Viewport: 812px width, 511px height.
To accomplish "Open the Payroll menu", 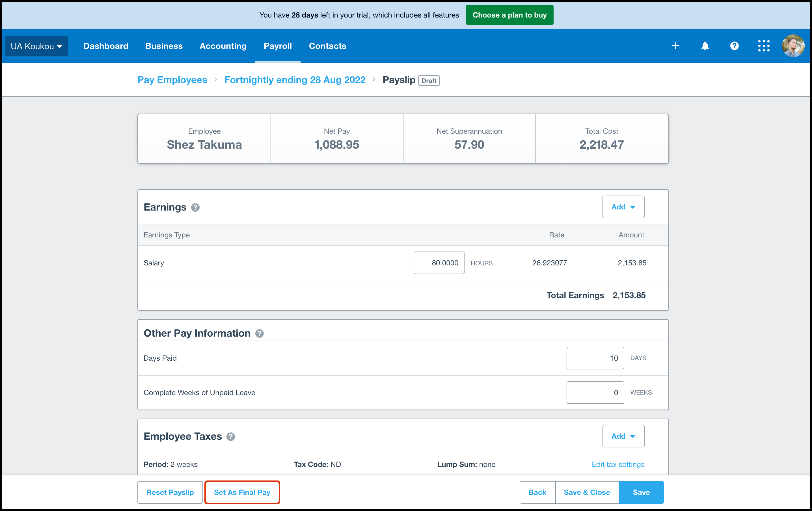I will pyautogui.click(x=278, y=46).
